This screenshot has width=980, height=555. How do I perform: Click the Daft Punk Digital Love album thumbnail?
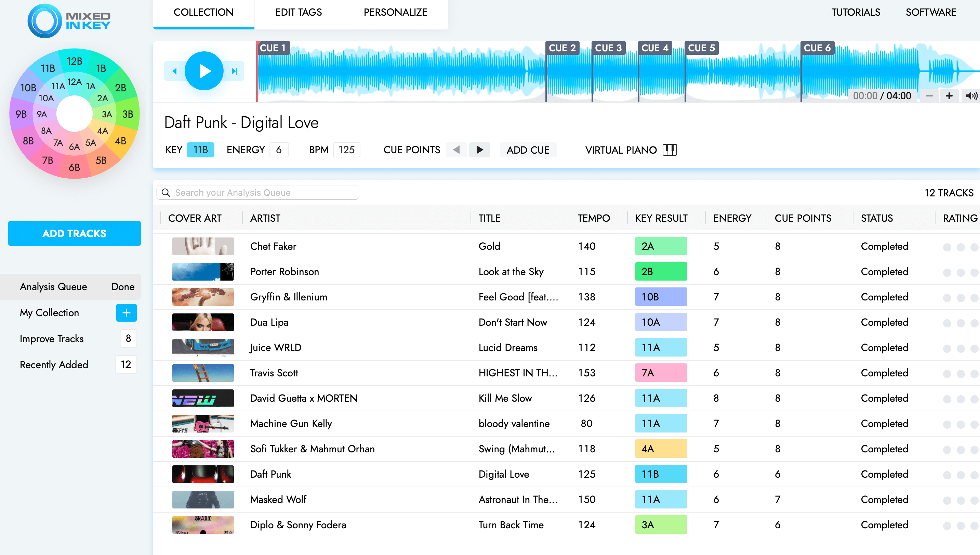pos(202,474)
